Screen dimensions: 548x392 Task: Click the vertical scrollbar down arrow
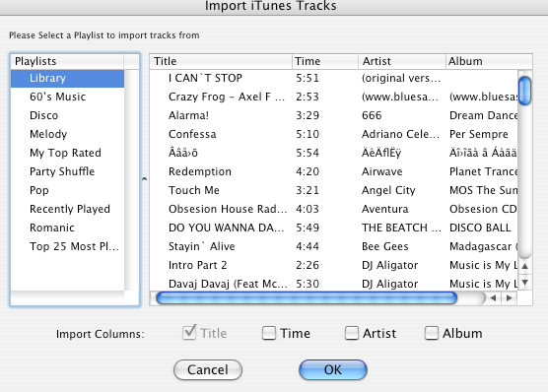524,282
